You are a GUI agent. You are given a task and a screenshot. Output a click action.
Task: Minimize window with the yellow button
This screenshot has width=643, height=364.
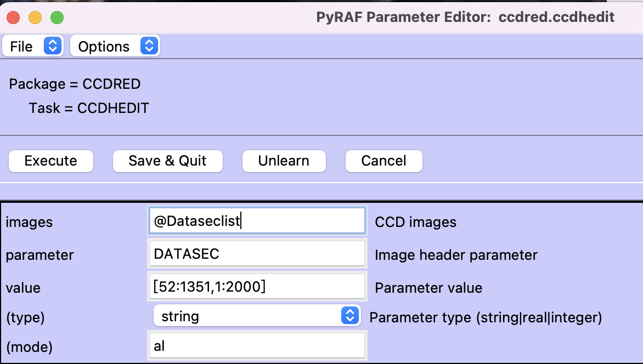coord(35,18)
